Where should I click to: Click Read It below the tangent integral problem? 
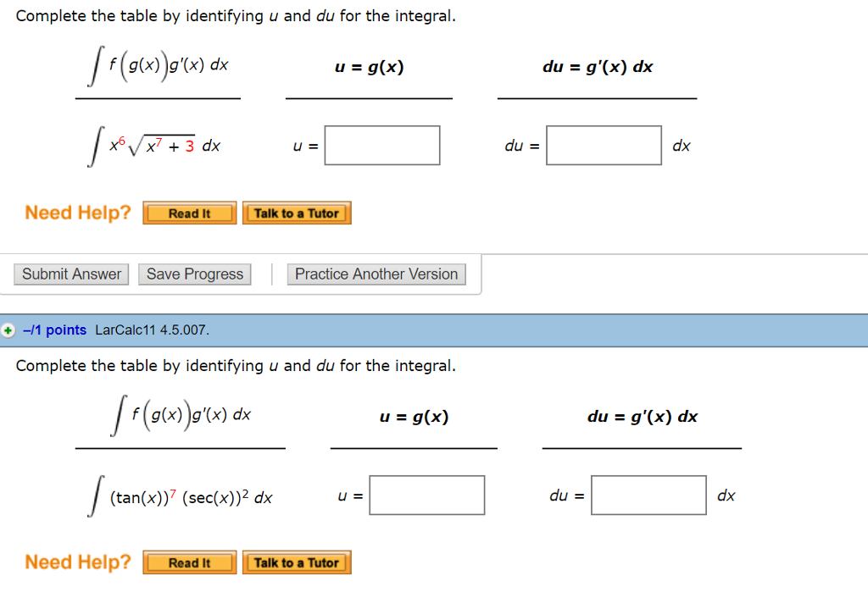coord(189,562)
